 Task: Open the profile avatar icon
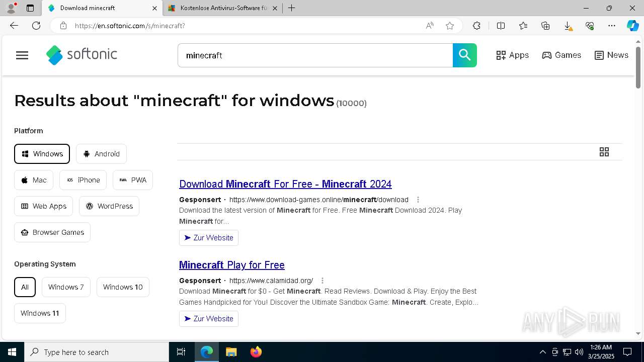(11, 8)
